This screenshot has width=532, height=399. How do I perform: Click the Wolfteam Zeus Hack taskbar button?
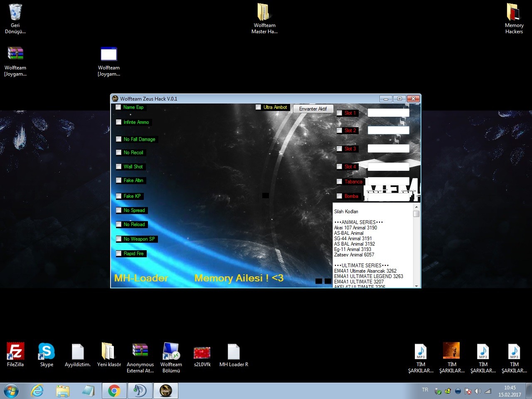(x=166, y=391)
